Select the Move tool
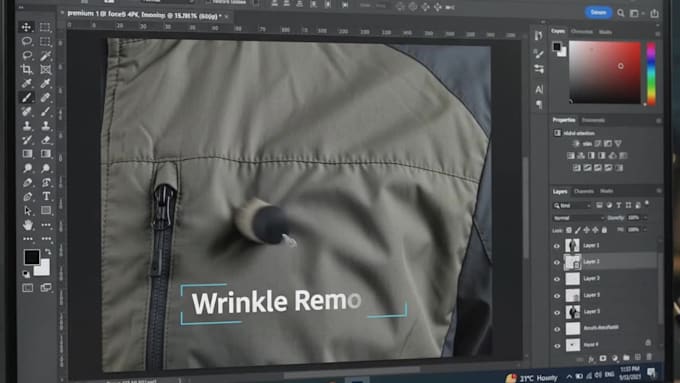Screen dimensions: 680x383 (x=26, y=27)
